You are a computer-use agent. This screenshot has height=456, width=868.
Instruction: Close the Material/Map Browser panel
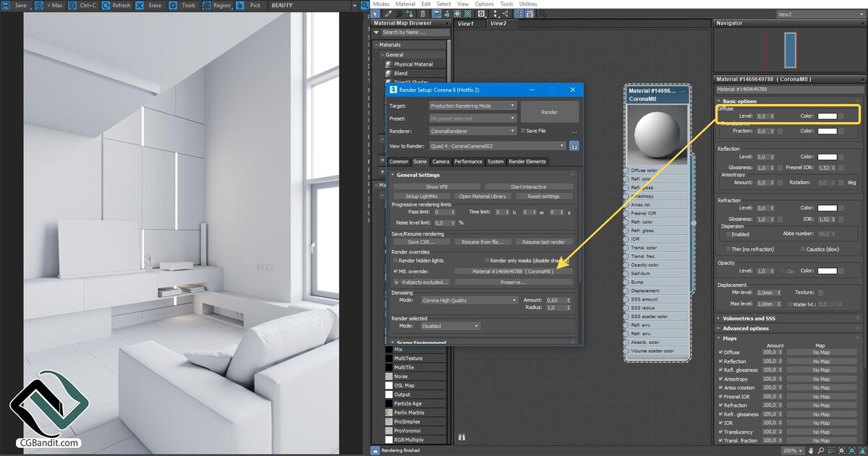(446, 23)
